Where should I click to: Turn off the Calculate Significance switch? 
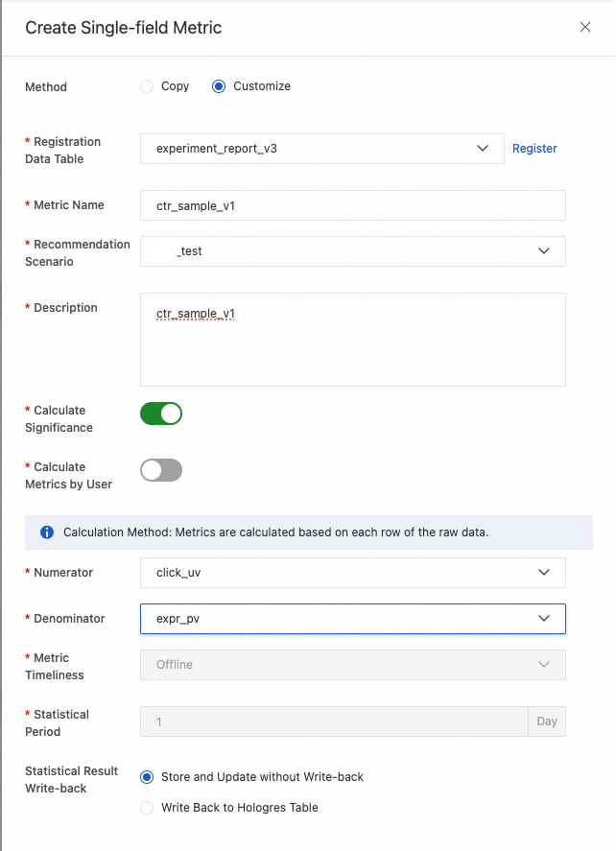pyautogui.click(x=161, y=414)
